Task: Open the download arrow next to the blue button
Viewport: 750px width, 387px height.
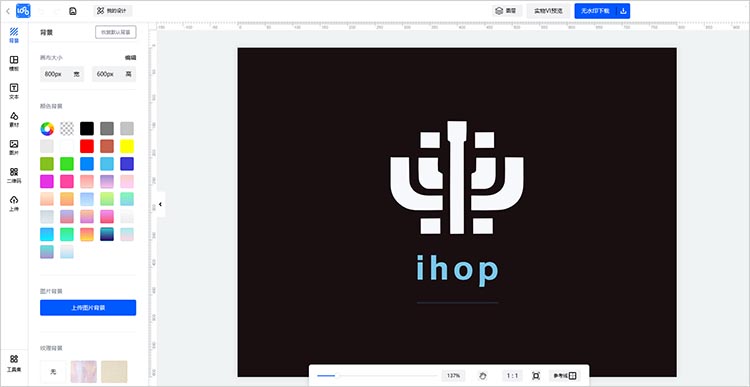Action: pyautogui.click(x=623, y=11)
